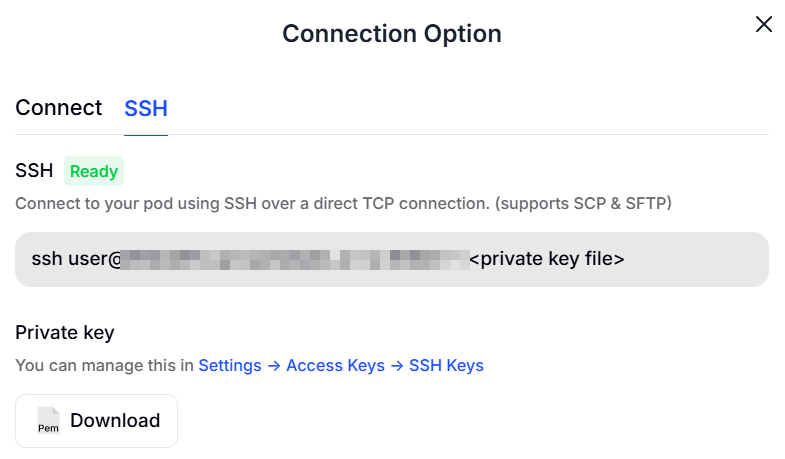
Task: Click the Connection Option title
Action: (x=391, y=33)
